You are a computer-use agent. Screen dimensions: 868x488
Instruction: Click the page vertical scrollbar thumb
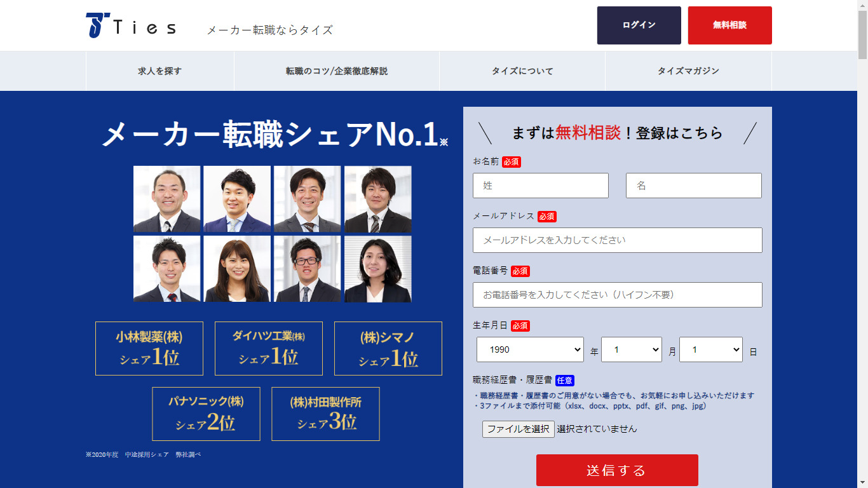862,35
